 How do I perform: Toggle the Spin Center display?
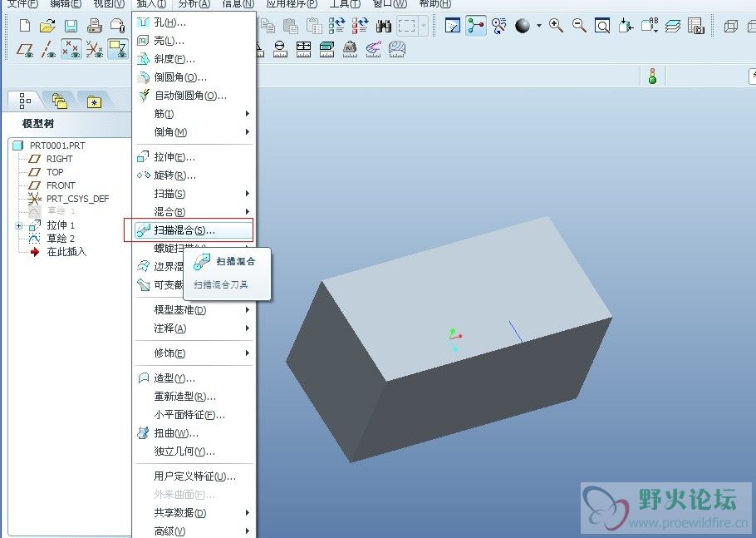[476, 26]
